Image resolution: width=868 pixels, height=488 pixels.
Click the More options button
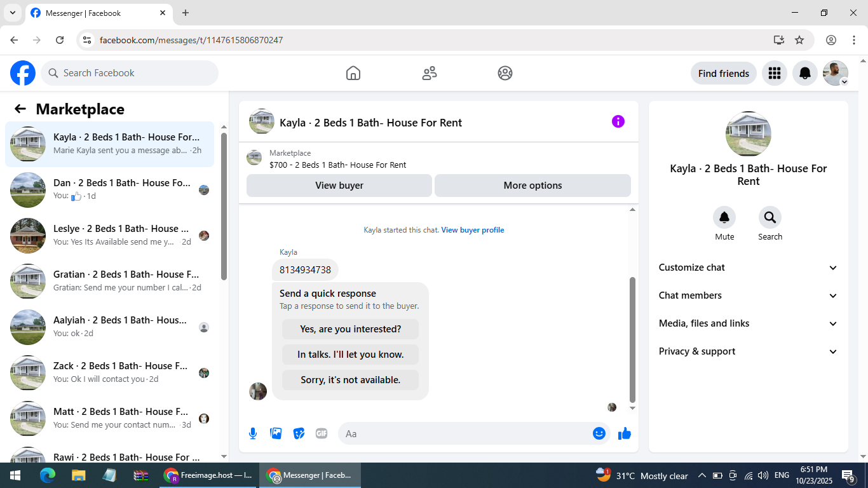(x=532, y=186)
